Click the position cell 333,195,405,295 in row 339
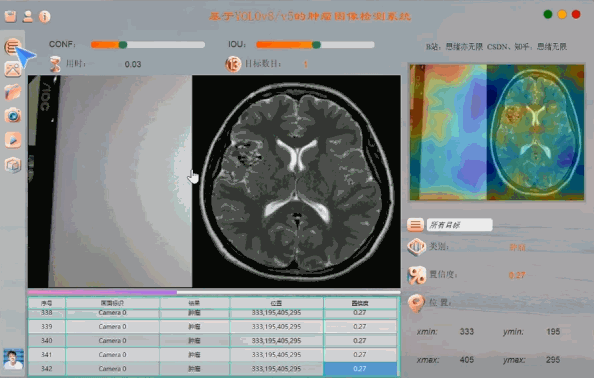This screenshot has height=378, width=594. (x=276, y=326)
